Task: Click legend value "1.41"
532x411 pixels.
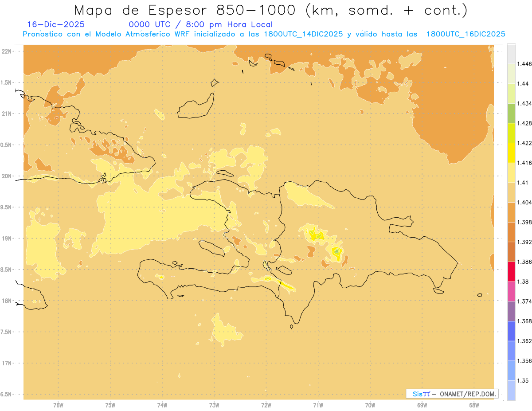Action: pyautogui.click(x=523, y=182)
